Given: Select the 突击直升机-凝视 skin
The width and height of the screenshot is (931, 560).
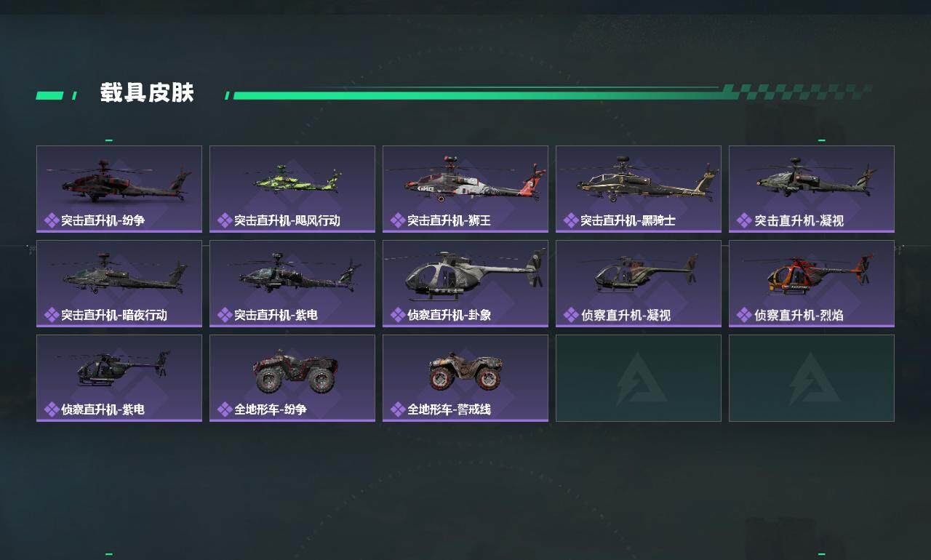Looking at the screenshot, I should (812, 189).
